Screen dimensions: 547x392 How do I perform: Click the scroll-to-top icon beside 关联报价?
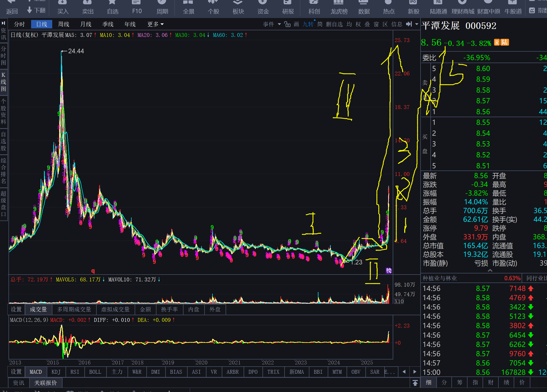click(415, 382)
